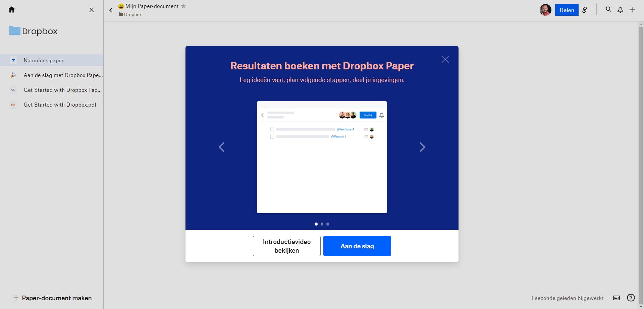Go to Paper home via the home icon
The width and height of the screenshot is (644, 309).
(x=12, y=10)
